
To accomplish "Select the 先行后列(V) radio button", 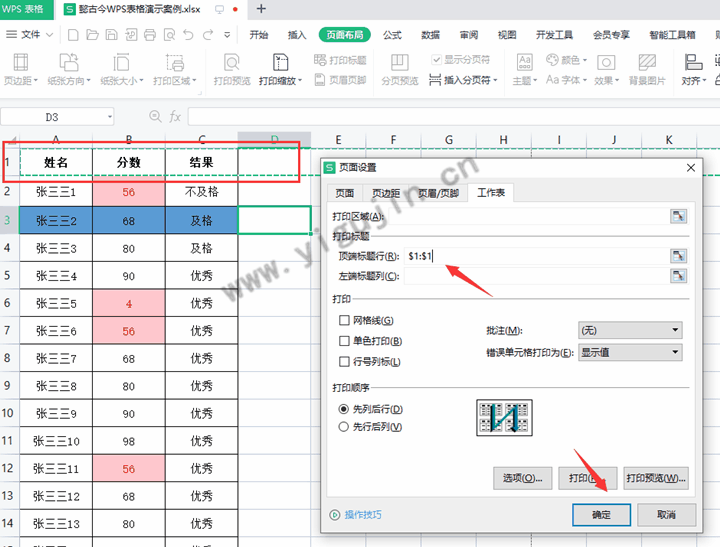I will 343,427.
